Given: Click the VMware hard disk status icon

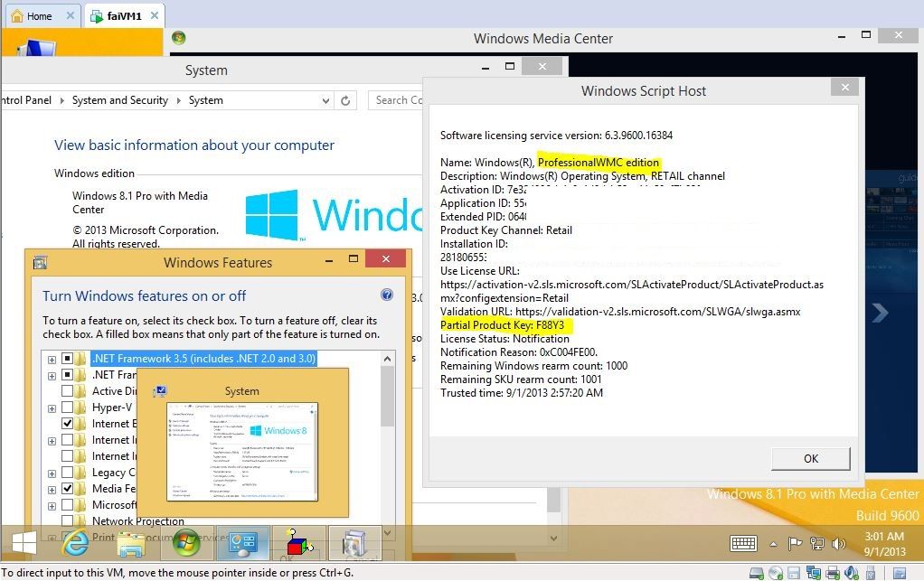Looking at the screenshot, I should (756, 572).
